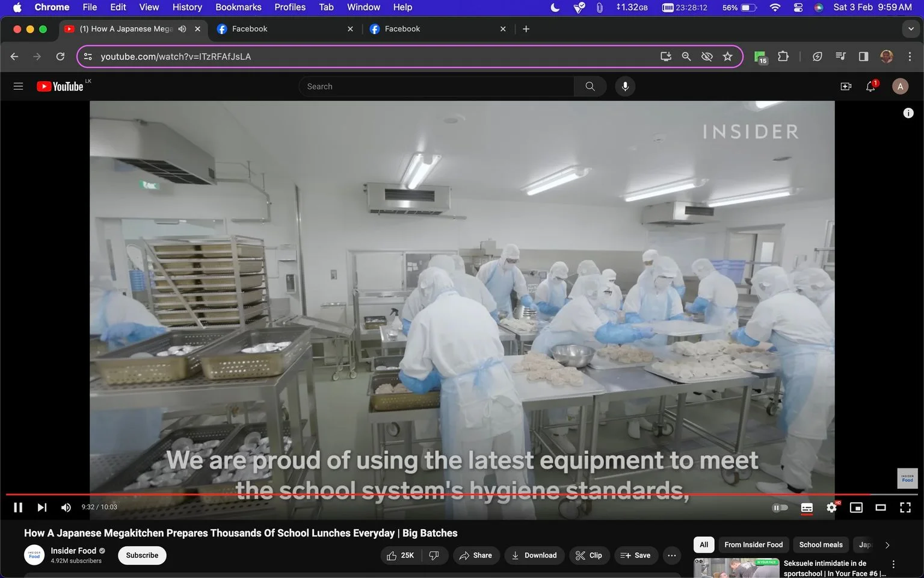Image resolution: width=924 pixels, height=578 pixels.
Task: Dislike this video
Action: coord(434,555)
